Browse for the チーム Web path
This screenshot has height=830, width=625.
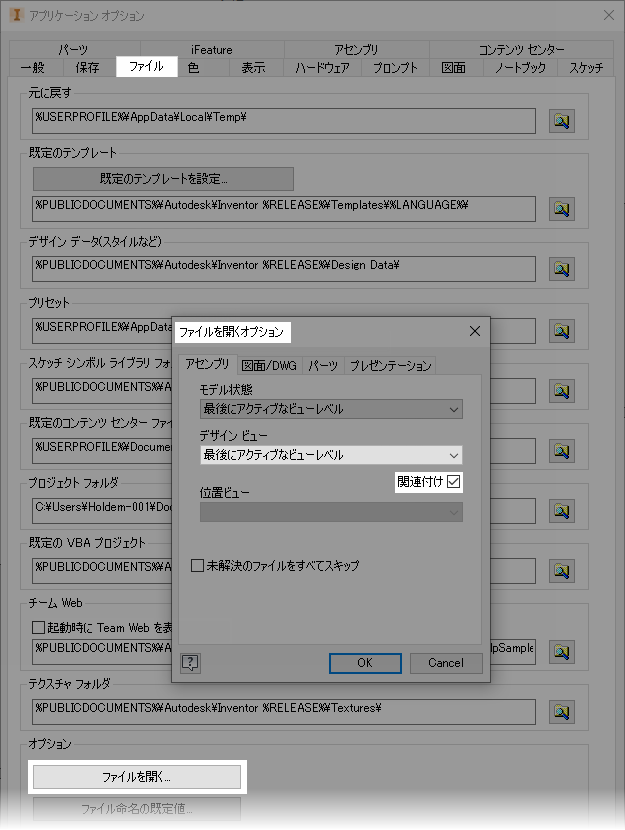click(561, 652)
